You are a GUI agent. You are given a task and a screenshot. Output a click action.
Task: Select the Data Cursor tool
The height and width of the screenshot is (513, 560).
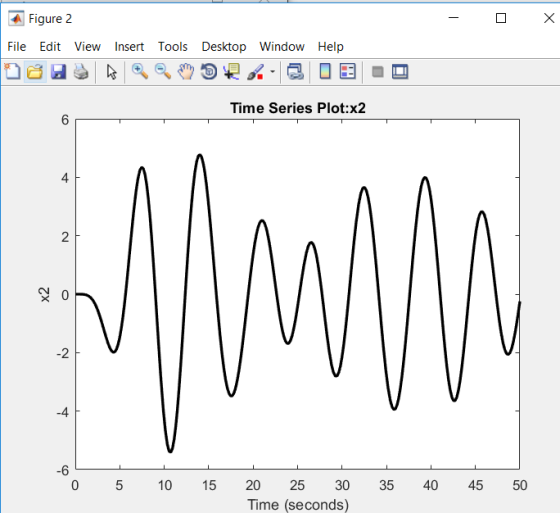(x=231, y=71)
